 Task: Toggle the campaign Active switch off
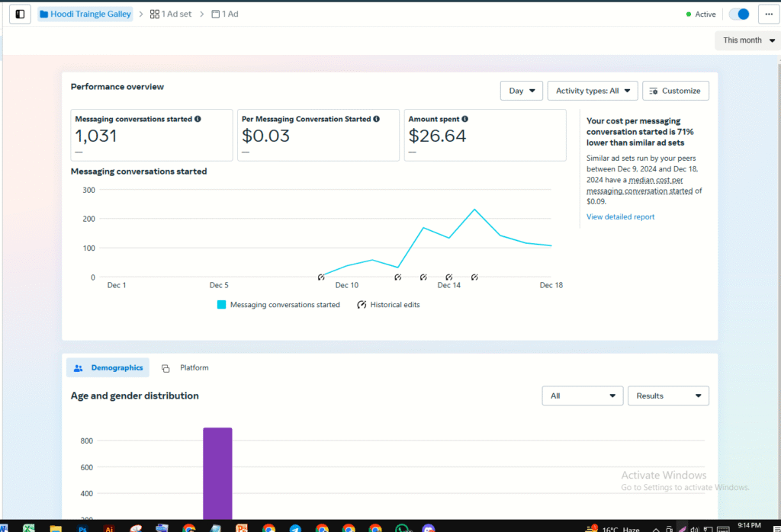pyautogui.click(x=738, y=13)
